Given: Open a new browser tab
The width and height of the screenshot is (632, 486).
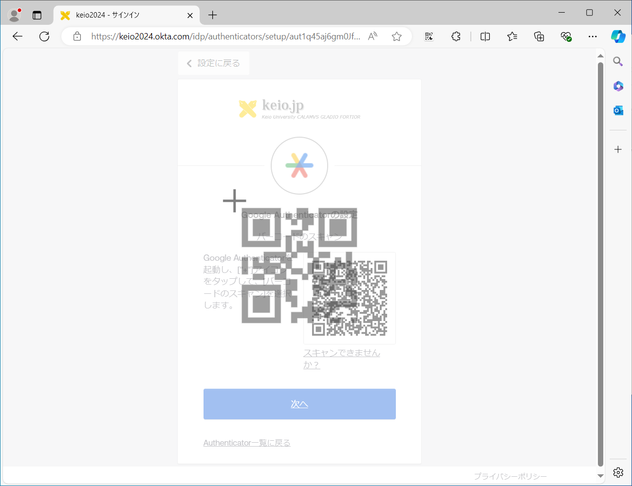Looking at the screenshot, I should click(212, 15).
